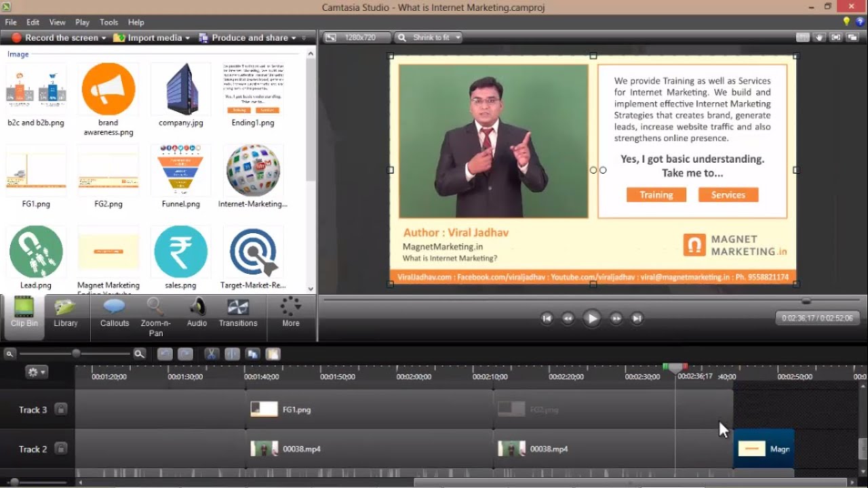
Task: Click the timeline playhead marker
Action: click(675, 368)
